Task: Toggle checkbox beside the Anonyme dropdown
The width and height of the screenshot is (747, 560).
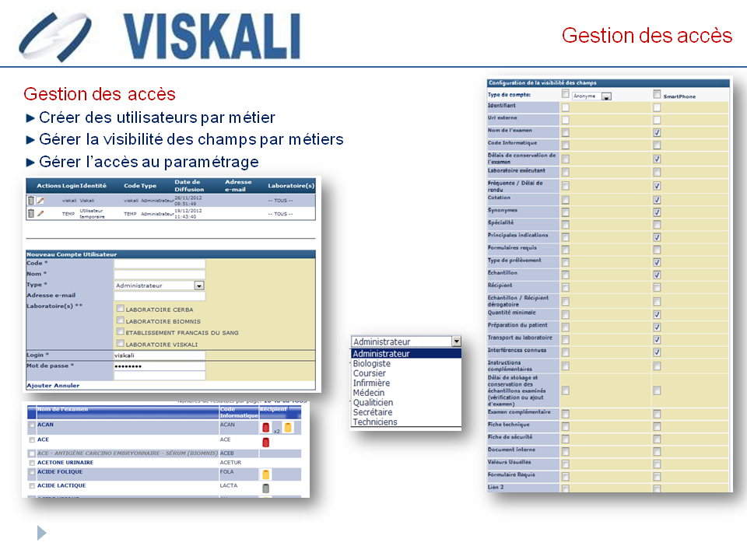Action: click(566, 94)
